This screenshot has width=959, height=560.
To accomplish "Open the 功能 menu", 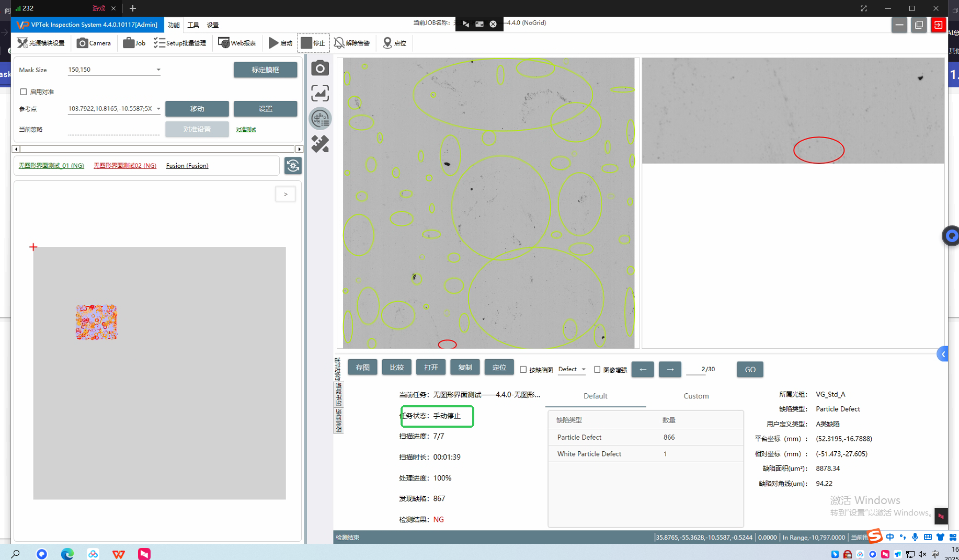I will point(174,25).
